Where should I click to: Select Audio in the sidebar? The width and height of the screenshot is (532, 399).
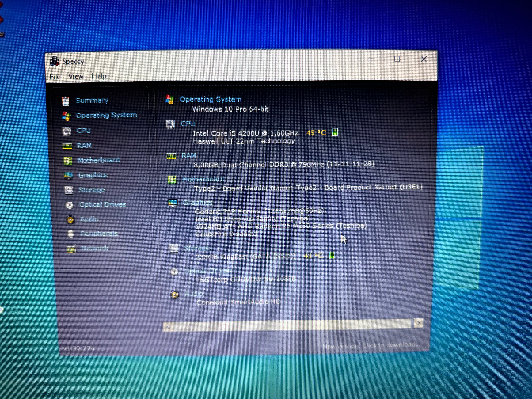89,219
